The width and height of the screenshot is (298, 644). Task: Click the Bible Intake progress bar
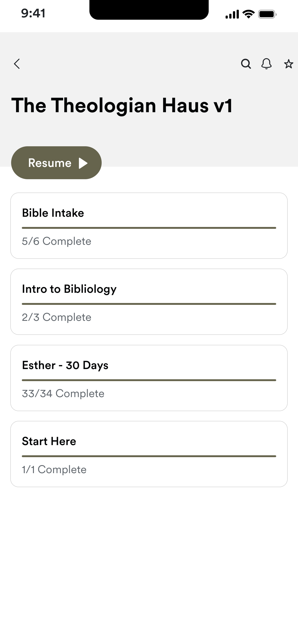(x=149, y=228)
